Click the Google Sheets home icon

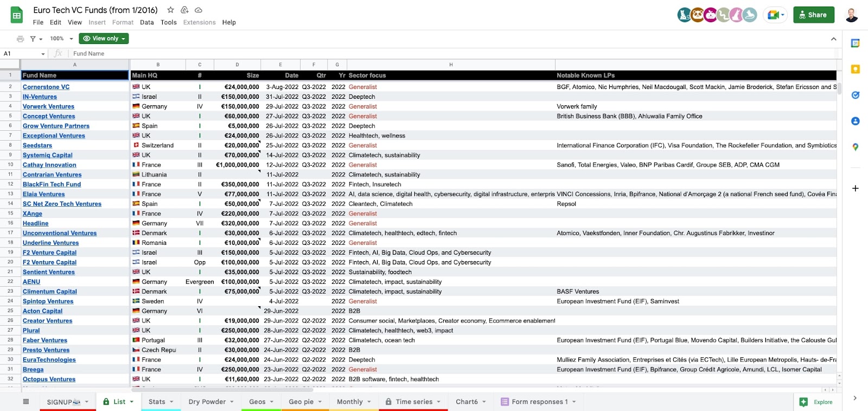pos(17,15)
